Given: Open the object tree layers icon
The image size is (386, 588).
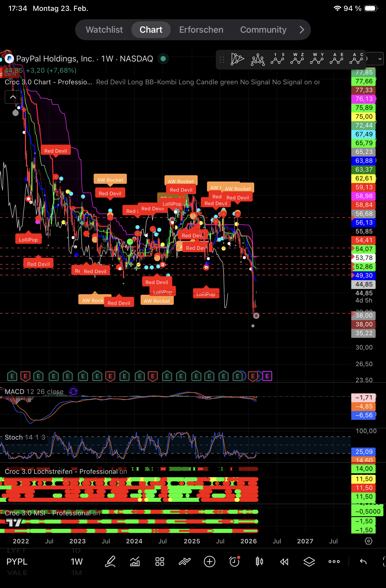Looking at the screenshot, I should point(309,562).
